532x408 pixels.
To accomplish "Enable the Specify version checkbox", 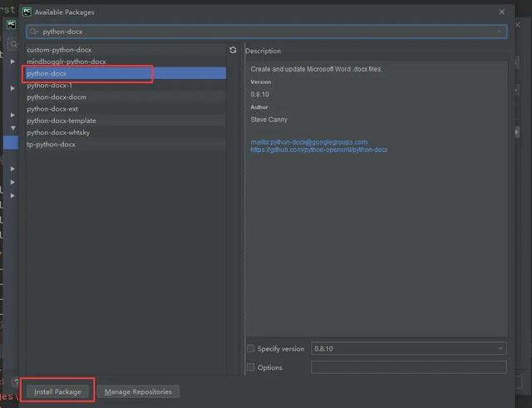I will [251, 349].
